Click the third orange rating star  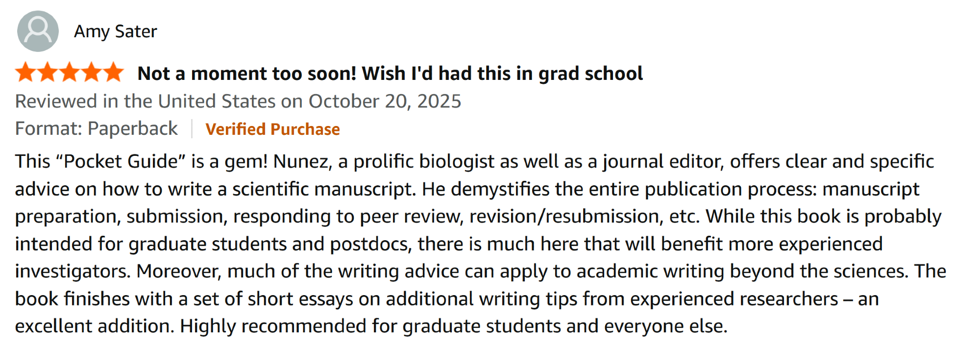point(70,73)
